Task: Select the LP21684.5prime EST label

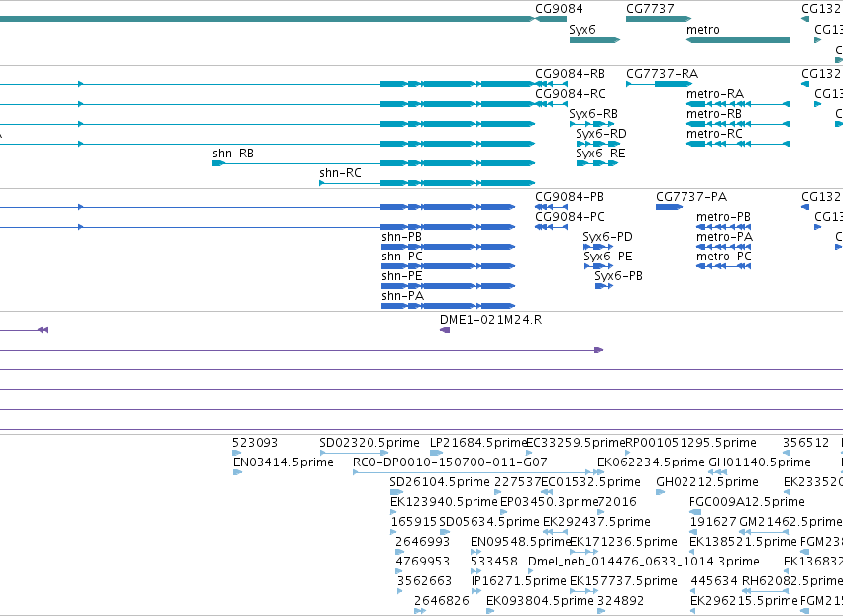Action: click(477, 443)
